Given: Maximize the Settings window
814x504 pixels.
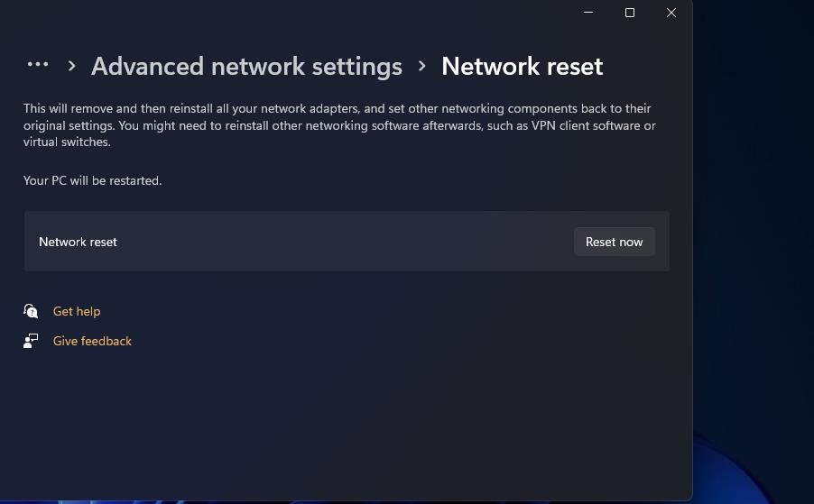Looking at the screenshot, I should click(630, 13).
